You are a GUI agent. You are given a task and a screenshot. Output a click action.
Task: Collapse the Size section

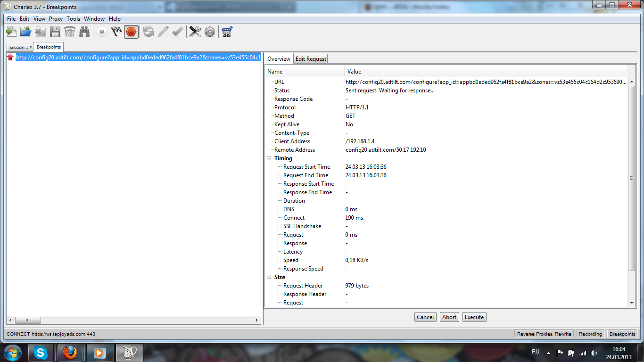pyautogui.click(x=269, y=277)
